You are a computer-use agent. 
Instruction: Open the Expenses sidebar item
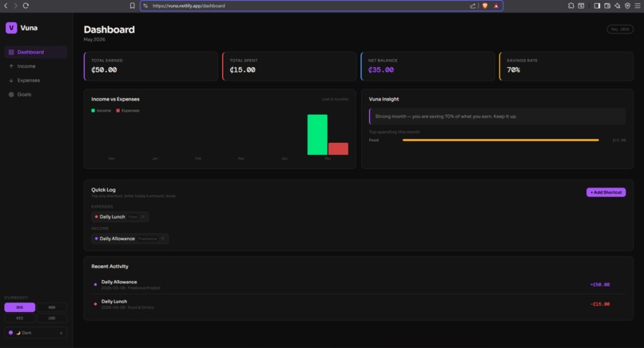36,81
